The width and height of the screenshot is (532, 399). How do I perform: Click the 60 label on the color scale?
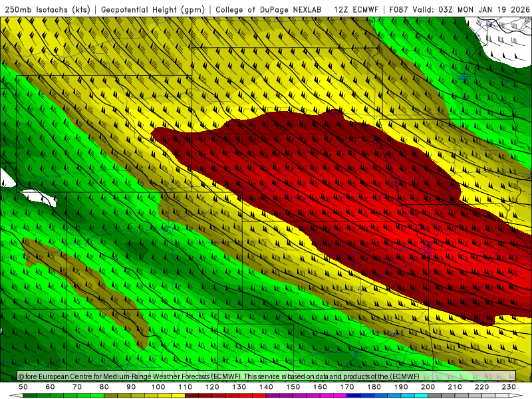click(50, 387)
